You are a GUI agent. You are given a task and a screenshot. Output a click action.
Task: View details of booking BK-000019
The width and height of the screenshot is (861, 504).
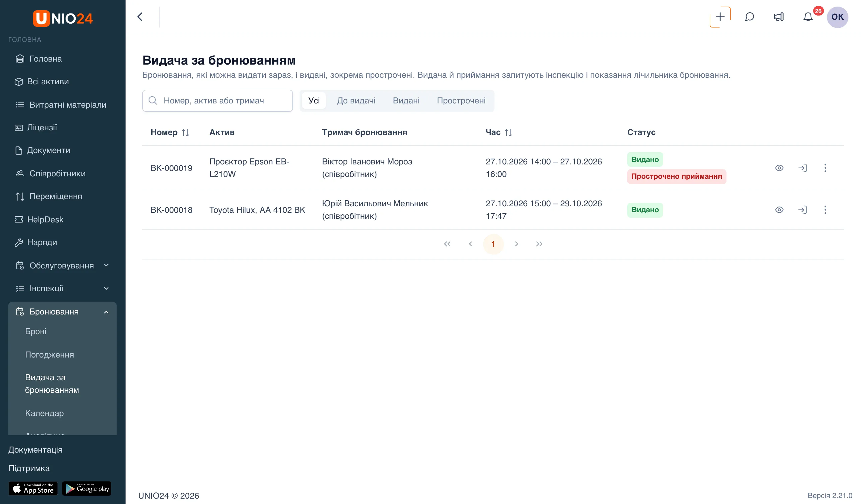coord(779,168)
